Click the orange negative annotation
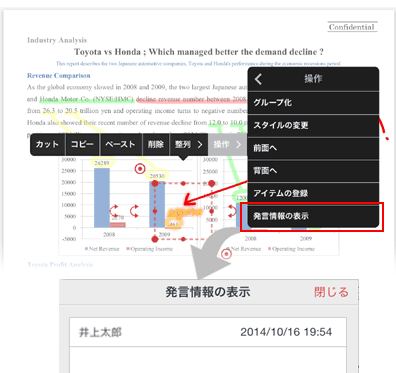 (x=184, y=212)
